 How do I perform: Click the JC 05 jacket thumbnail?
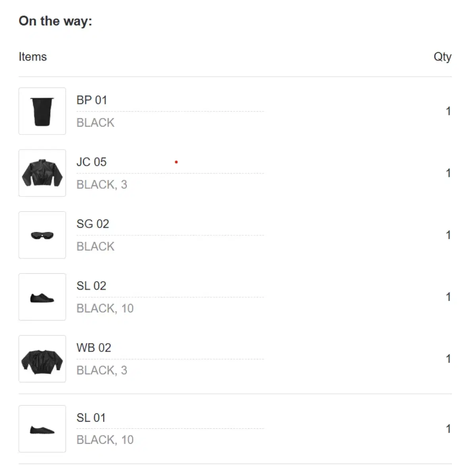pos(42,173)
